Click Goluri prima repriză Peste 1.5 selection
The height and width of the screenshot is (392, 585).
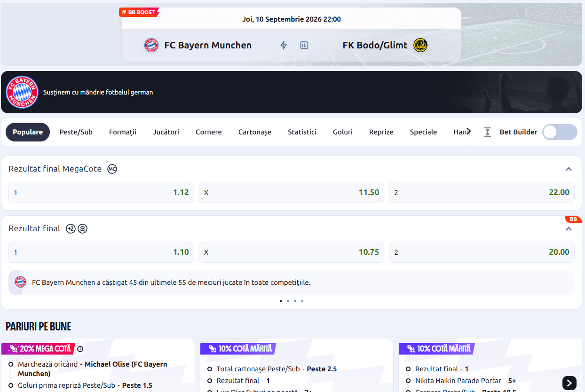(85, 385)
